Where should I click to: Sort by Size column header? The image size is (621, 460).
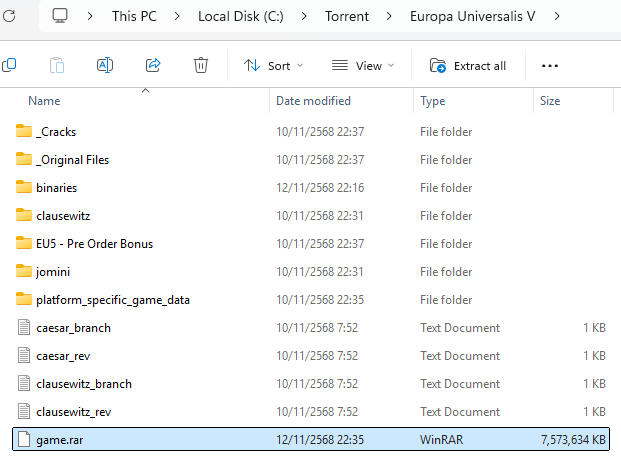click(550, 101)
